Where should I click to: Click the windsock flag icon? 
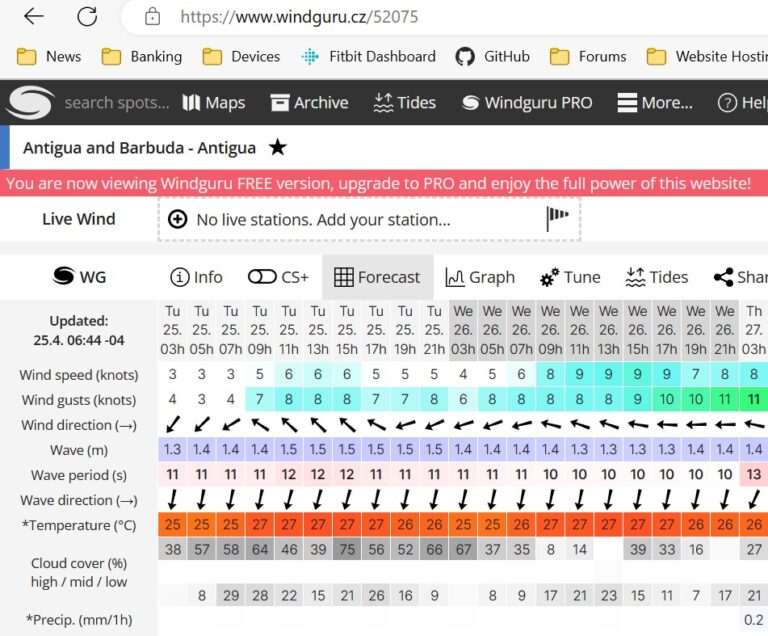point(557,218)
